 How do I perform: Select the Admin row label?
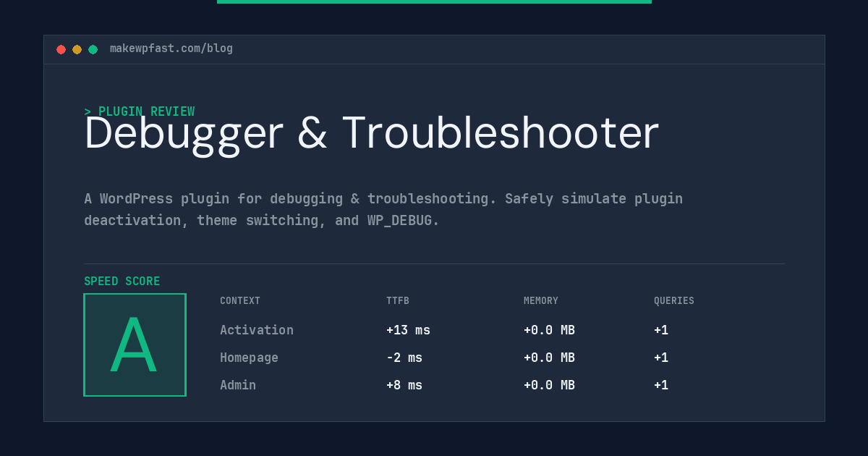pyautogui.click(x=238, y=385)
